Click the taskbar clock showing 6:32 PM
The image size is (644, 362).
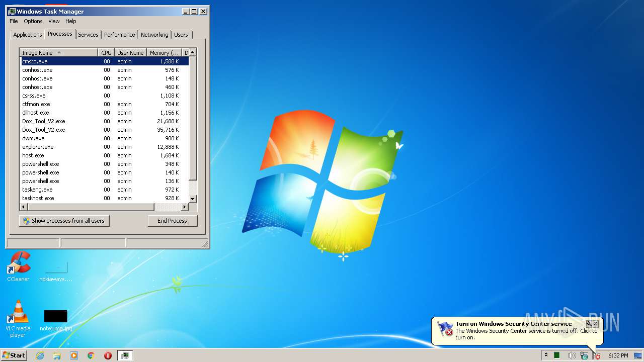[618, 355]
